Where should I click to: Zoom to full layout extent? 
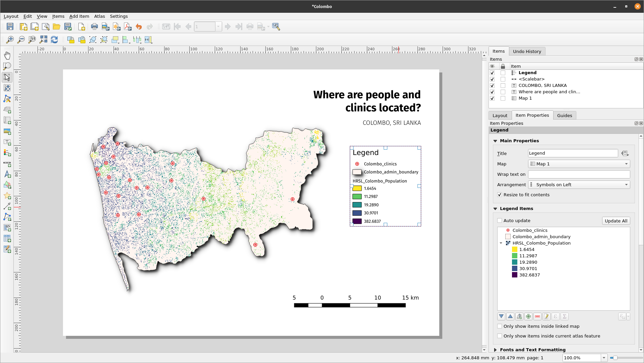tap(43, 40)
